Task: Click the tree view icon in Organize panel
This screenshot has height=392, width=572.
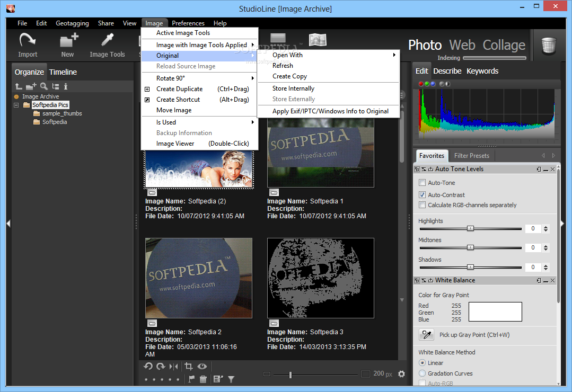Action: tap(56, 86)
